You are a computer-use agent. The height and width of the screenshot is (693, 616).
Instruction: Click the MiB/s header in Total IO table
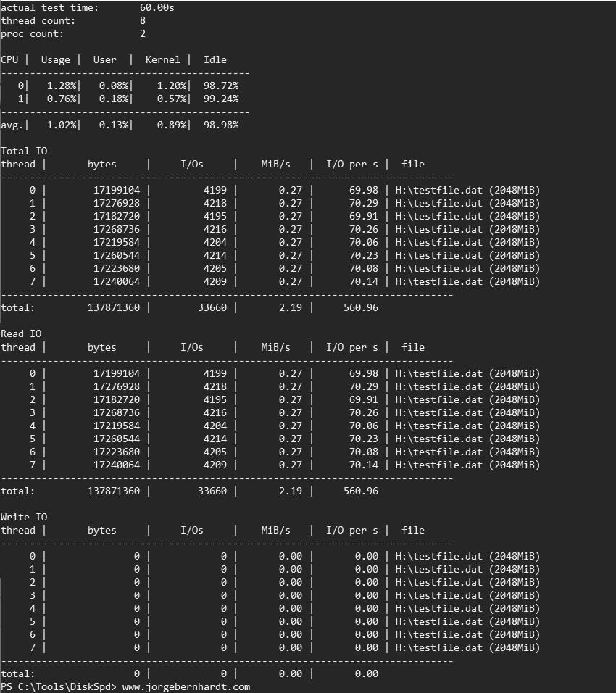click(x=275, y=164)
